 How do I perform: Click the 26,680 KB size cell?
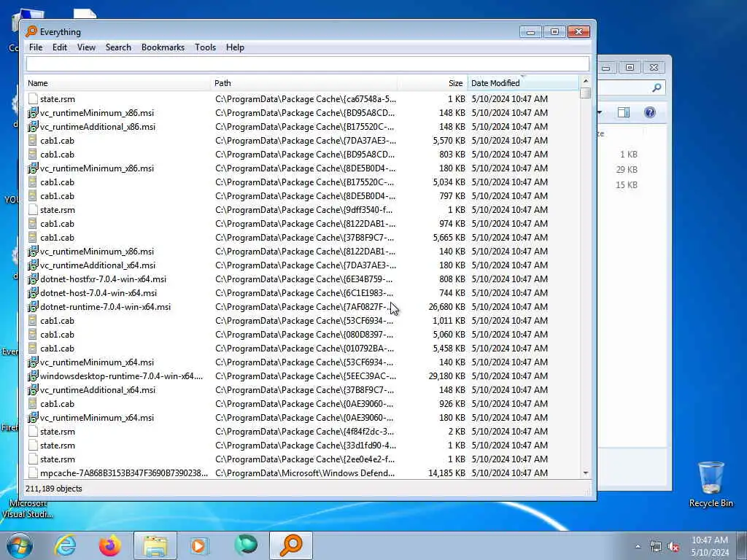click(447, 307)
